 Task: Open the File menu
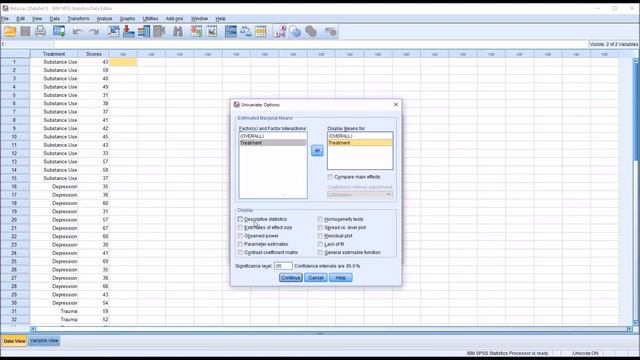[x=5, y=19]
